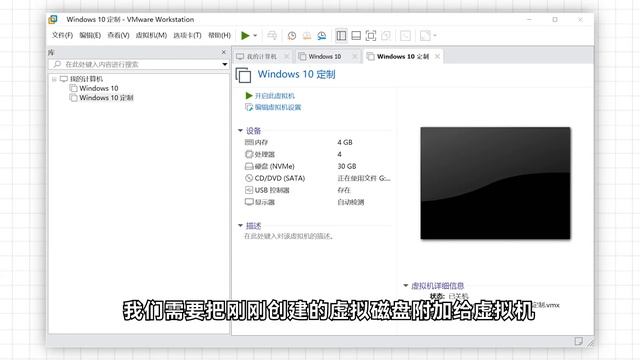640x360 pixels.
Task: Click the 内存 memory device icon
Action: pyautogui.click(x=249, y=142)
